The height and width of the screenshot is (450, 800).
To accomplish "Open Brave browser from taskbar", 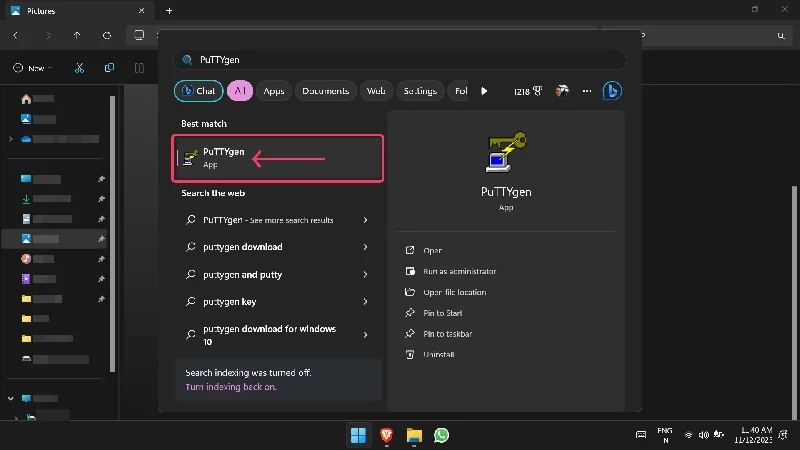I will tap(386, 435).
